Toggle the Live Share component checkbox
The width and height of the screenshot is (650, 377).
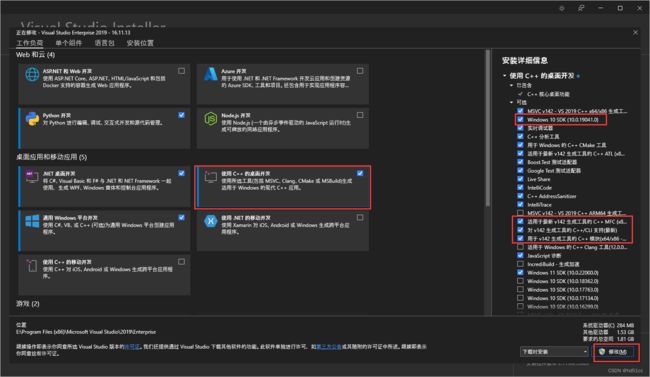click(520, 179)
